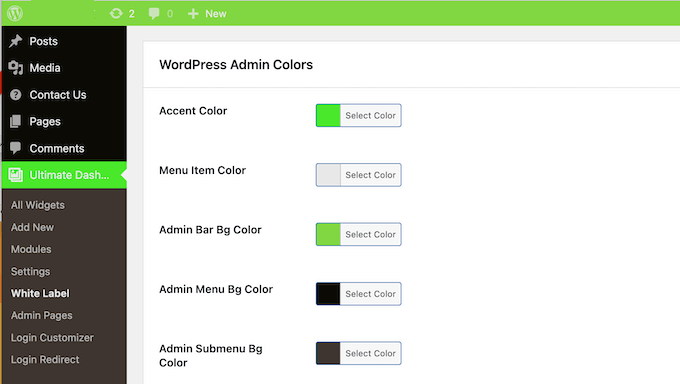Click the Menu Item Color label
The width and height of the screenshot is (680, 384).
coord(203,171)
